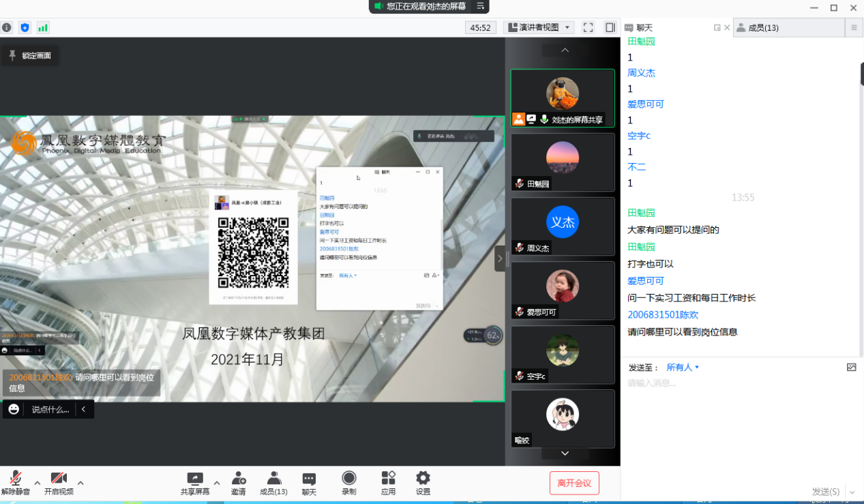This screenshot has width=864, height=504.
Task: Show previous video tiles with up chevron
Action: point(565,50)
